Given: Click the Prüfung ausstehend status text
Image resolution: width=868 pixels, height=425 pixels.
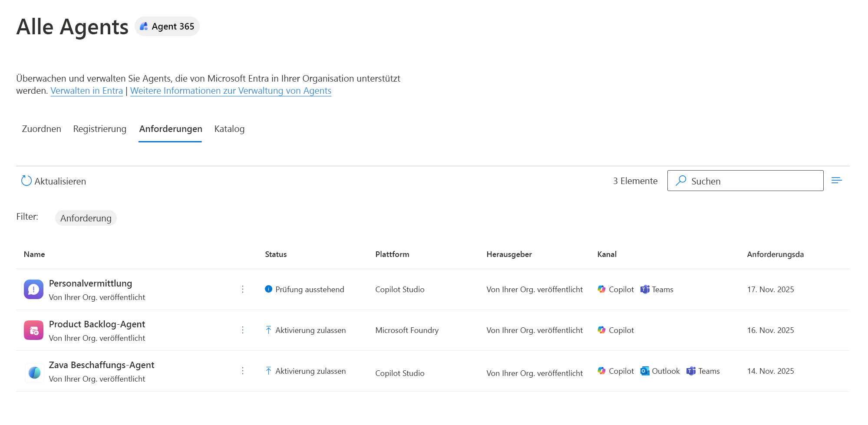Looking at the screenshot, I should (310, 290).
